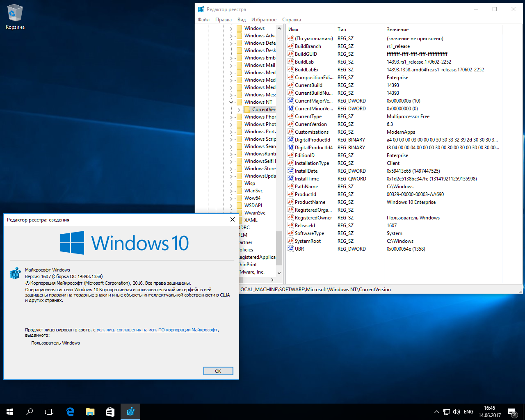The width and height of the screenshot is (525, 420).
Task: Expand the WSDAPI tree node
Action: coord(231,205)
